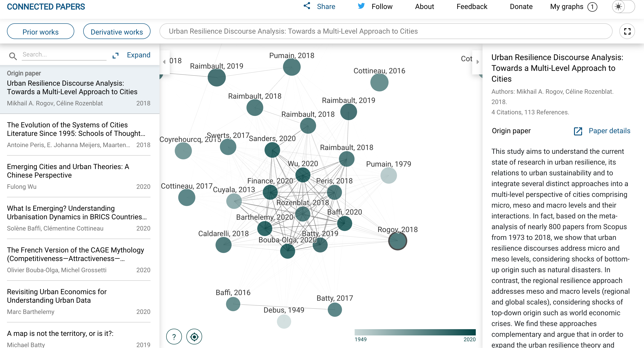Open Paper details external link icon
This screenshot has height=348, width=644.
point(578,131)
